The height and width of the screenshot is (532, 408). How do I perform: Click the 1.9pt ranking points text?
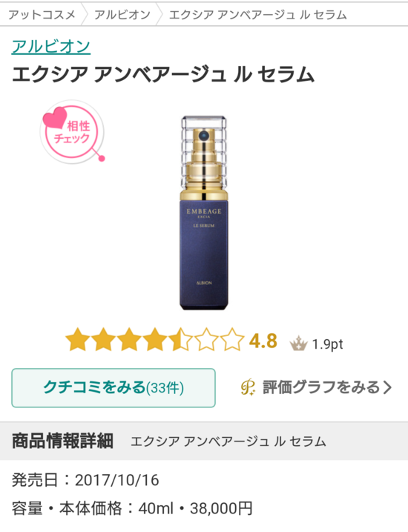click(x=327, y=344)
